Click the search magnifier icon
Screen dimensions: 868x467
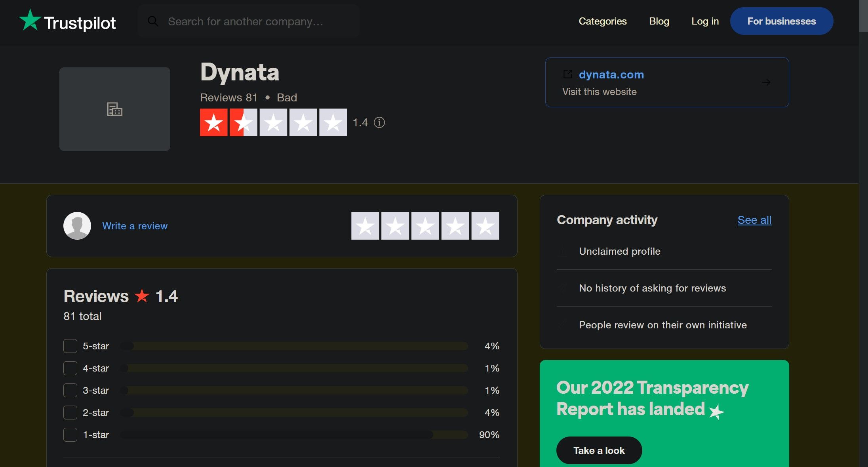coord(153,21)
